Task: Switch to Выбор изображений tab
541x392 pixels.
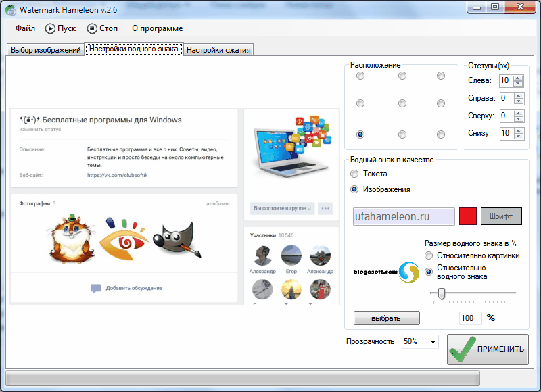Action: click(x=45, y=50)
